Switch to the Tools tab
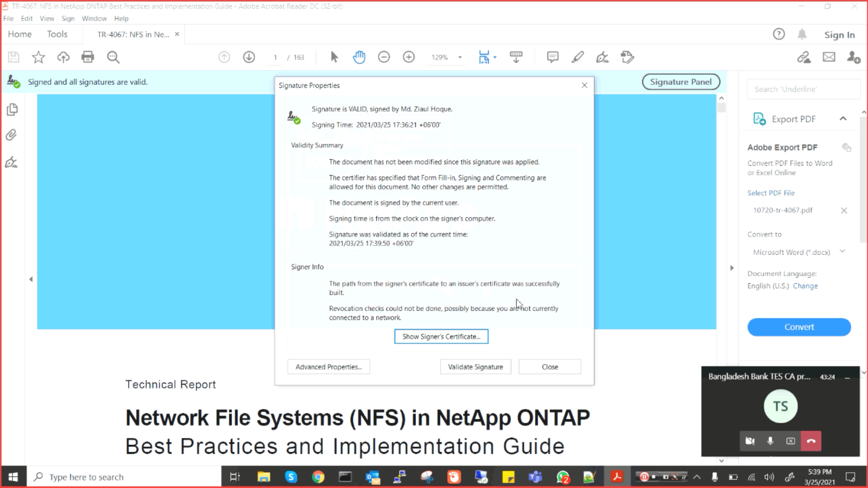Image resolution: width=868 pixels, height=488 pixels. click(x=57, y=34)
